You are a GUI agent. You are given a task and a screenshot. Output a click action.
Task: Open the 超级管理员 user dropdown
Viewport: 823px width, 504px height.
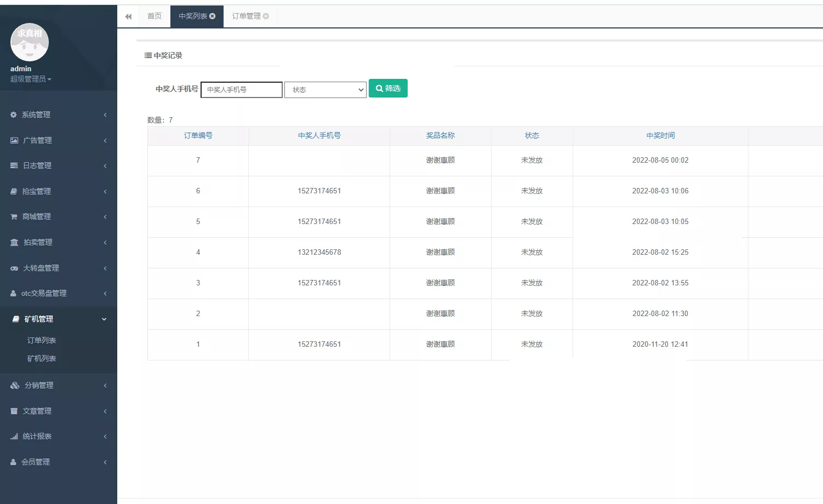(x=31, y=79)
